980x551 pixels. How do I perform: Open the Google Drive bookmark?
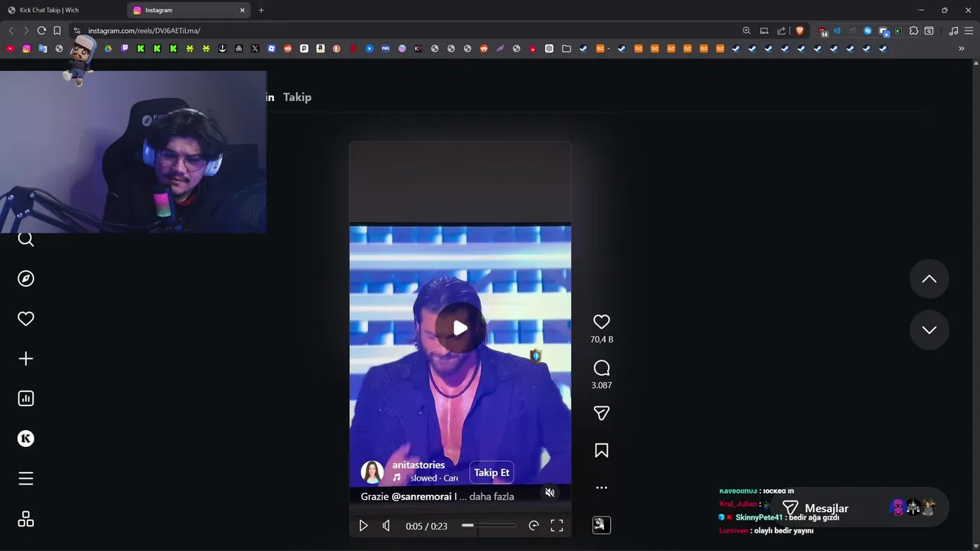108,48
